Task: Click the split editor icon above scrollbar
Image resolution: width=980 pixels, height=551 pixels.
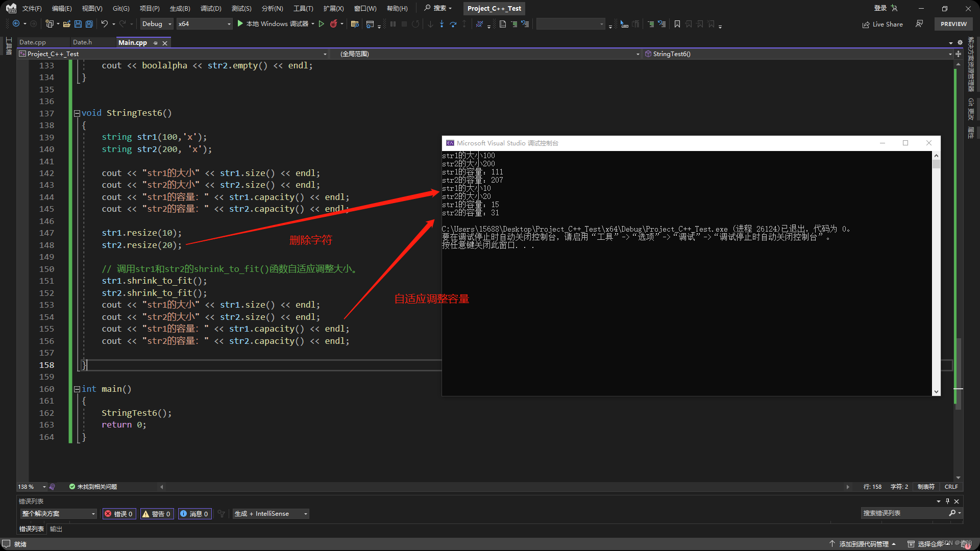Action: tap(958, 54)
